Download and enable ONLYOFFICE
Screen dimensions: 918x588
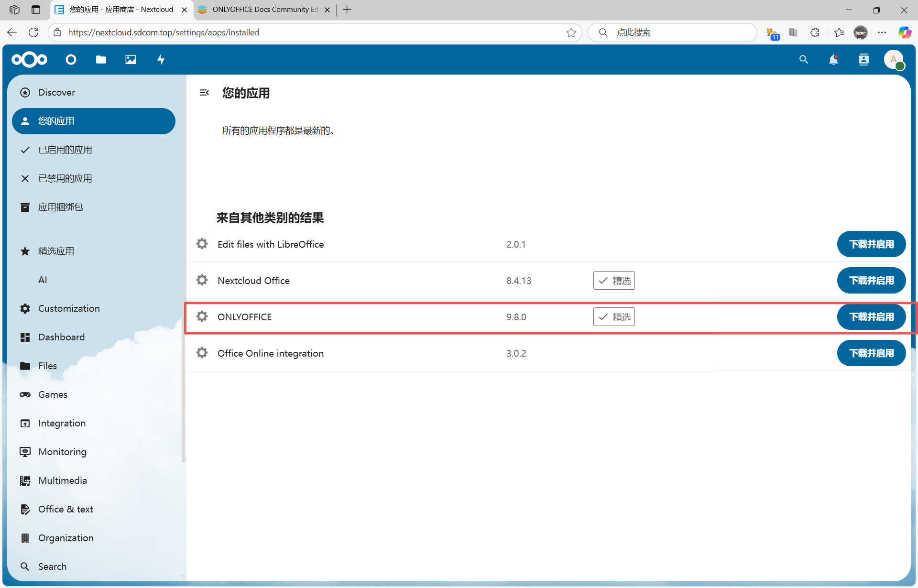point(871,317)
